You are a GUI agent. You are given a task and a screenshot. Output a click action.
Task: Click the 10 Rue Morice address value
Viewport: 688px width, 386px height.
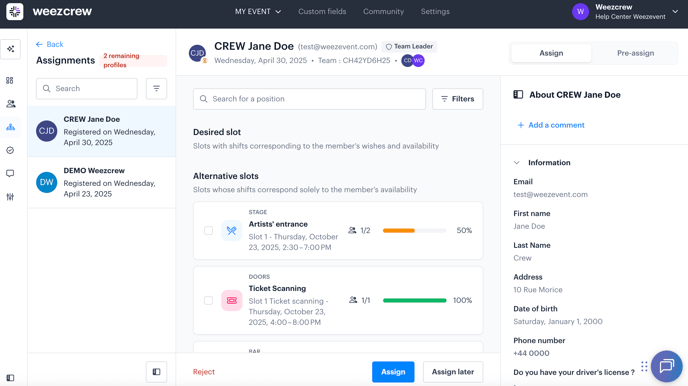[538, 290]
